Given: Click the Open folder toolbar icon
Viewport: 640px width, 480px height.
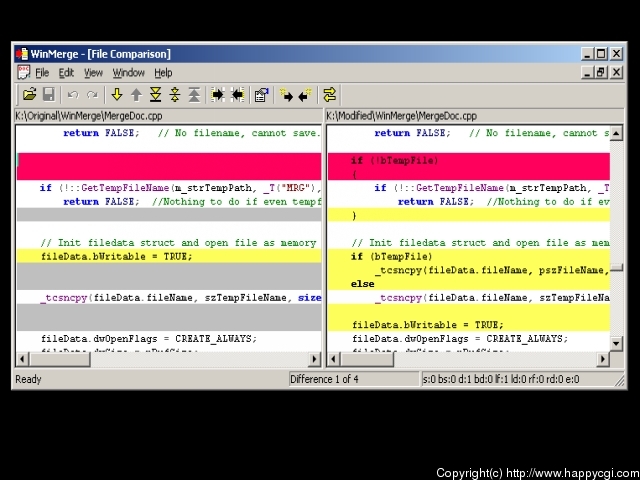Looking at the screenshot, I should 29,95.
